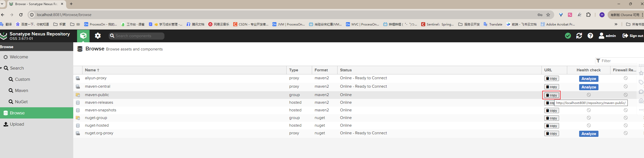Image resolution: width=644 pixels, height=158 pixels.
Task: Click health check unavailable icon for maven-public
Action: click(x=589, y=95)
